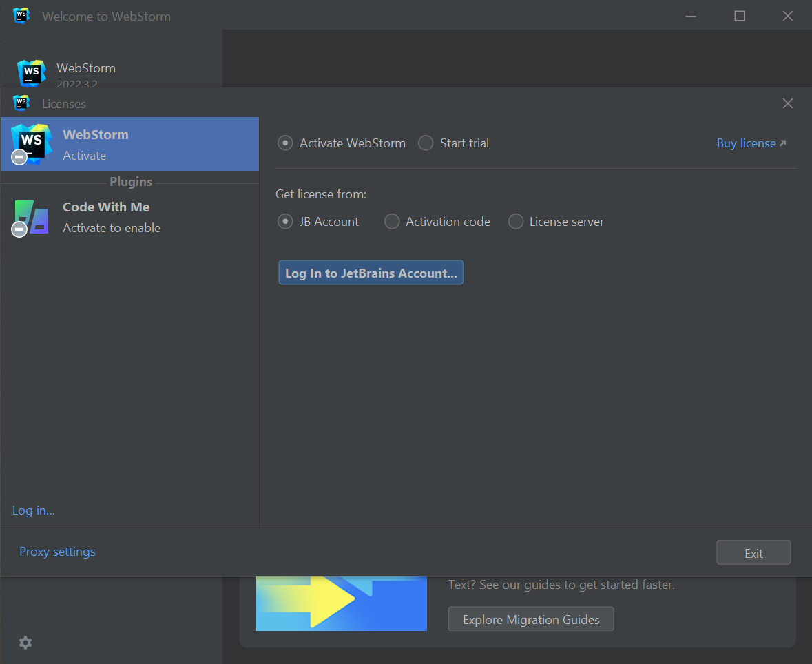Click the Code With Me plugin icon
The image size is (812, 664).
tap(31, 218)
